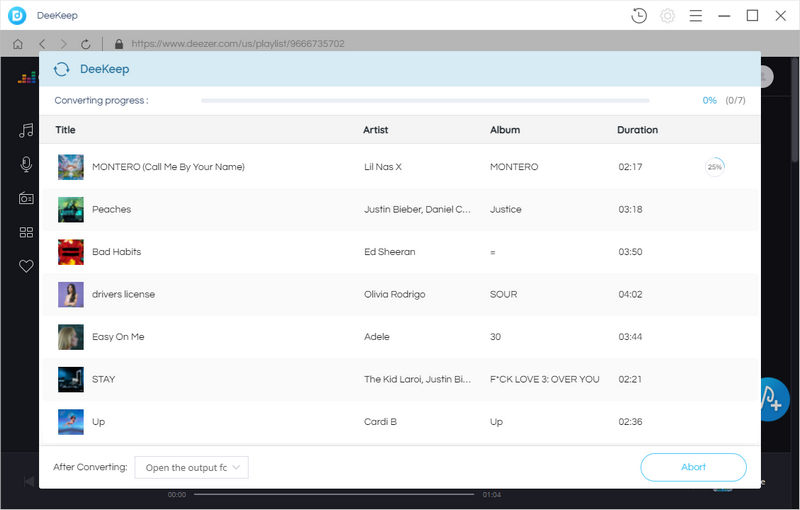The width and height of the screenshot is (800, 510).
Task: Open Favorites heart icon in sidebar
Action: 26,266
